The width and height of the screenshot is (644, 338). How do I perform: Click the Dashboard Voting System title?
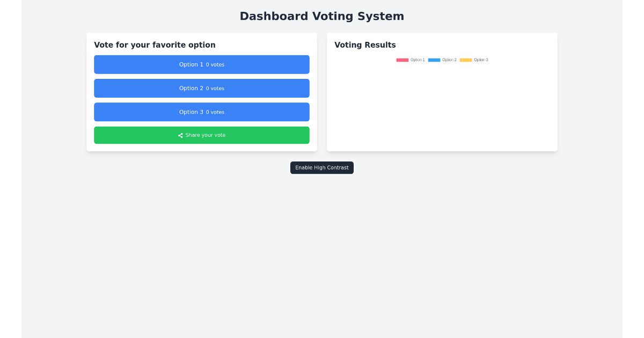(x=321, y=16)
